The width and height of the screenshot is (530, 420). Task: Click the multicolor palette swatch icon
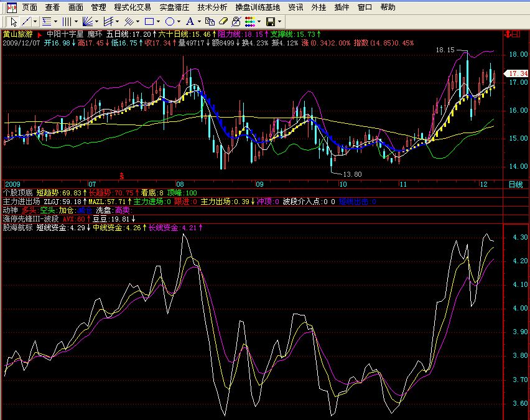[x=250, y=21]
